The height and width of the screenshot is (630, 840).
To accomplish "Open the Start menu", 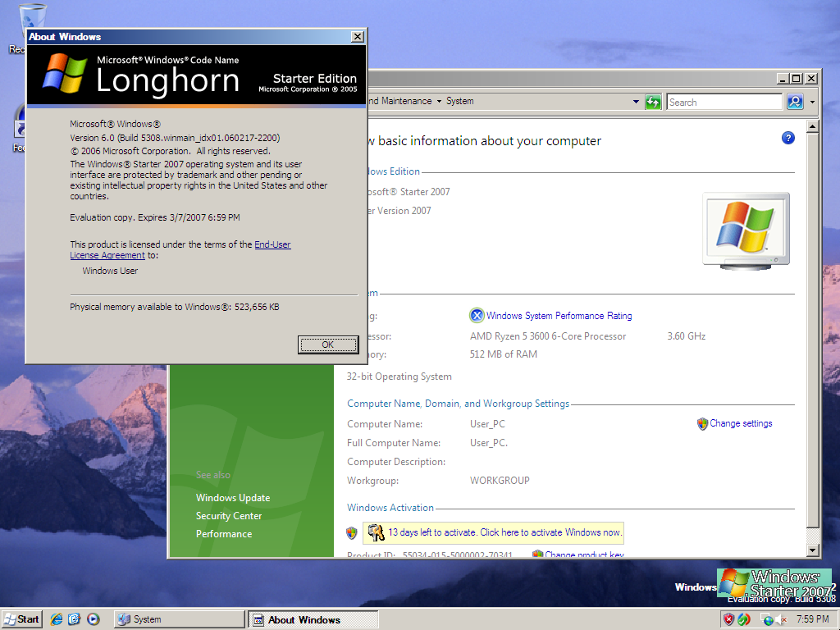I will pyautogui.click(x=22, y=619).
